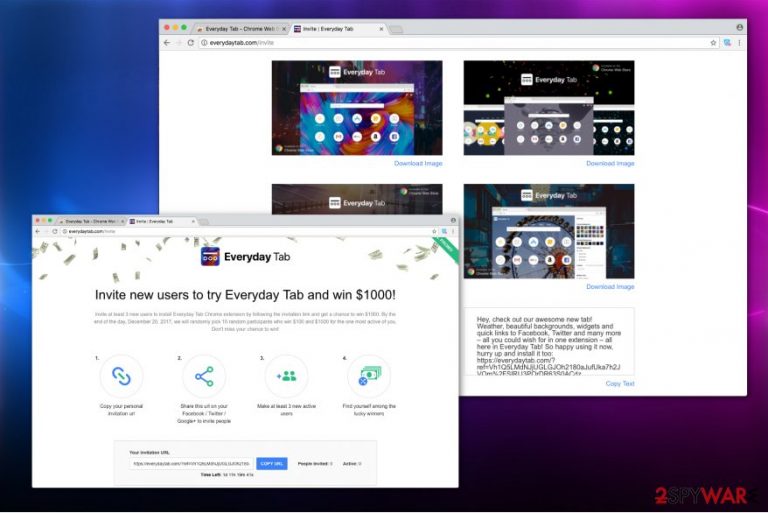Open profile icon in front window
768x513 pixels.
click(x=453, y=220)
